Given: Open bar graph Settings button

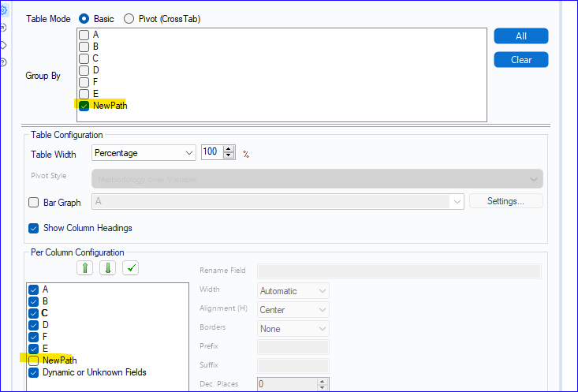Looking at the screenshot, I should (505, 201).
